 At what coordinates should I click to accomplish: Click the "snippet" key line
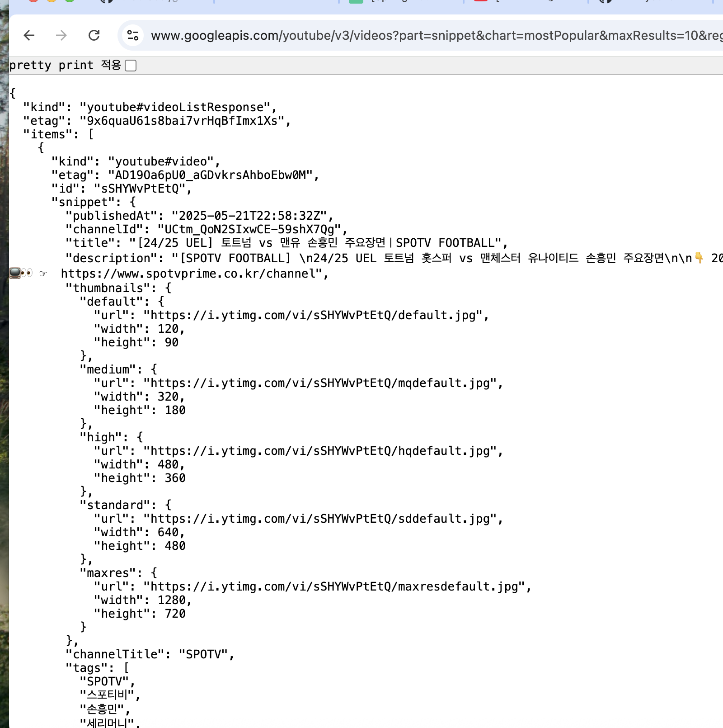94,202
